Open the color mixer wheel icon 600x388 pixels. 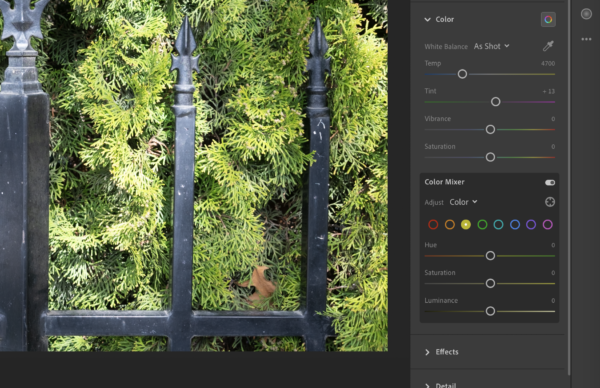pyautogui.click(x=548, y=20)
